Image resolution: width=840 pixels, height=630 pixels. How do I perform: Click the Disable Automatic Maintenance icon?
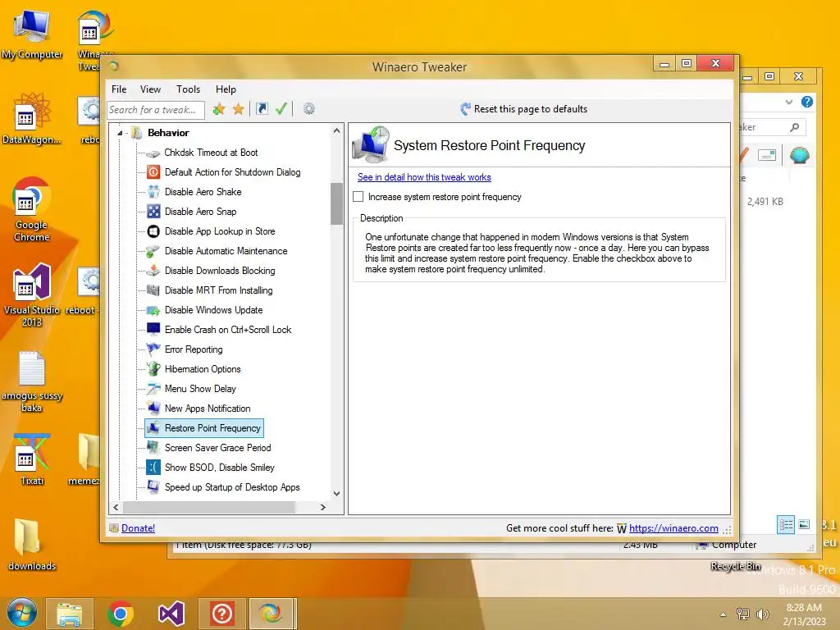point(153,251)
